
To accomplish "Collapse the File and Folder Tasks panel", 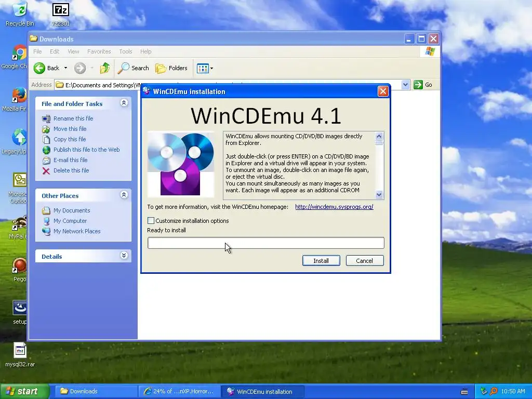I will 124,103.
